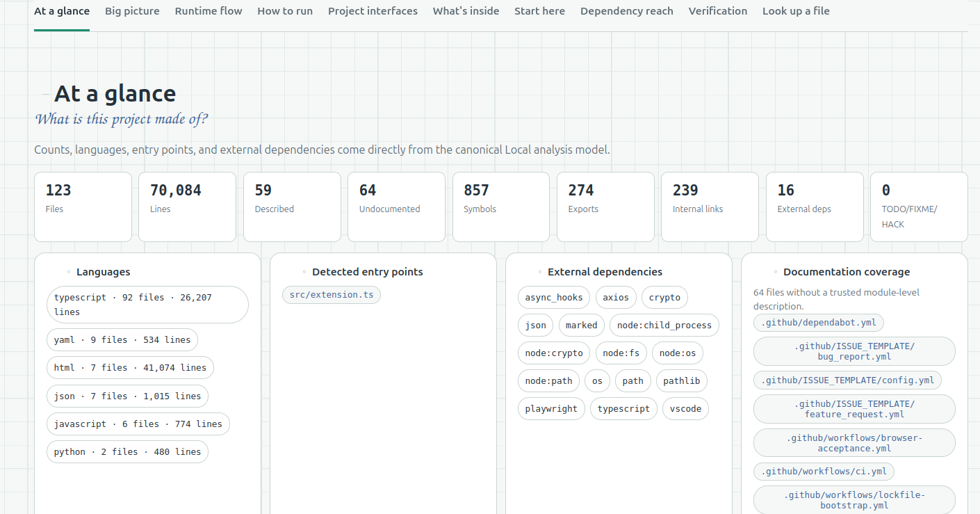Open the ISSUE_TEMPLATE/feature_request.yml link
The width and height of the screenshot is (980, 514).
(854, 409)
